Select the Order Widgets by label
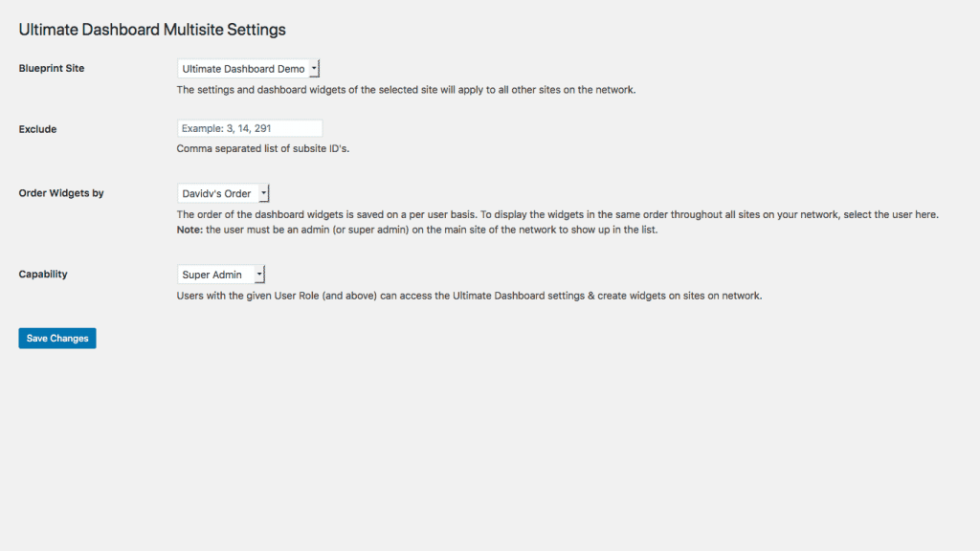 (61, 193)
